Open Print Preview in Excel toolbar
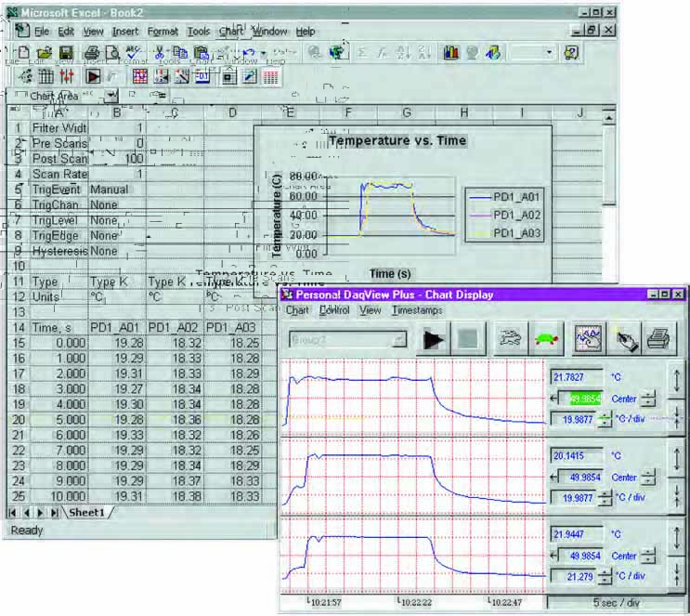690x616 pixels. pyautogui.click(x=113, y=53)
